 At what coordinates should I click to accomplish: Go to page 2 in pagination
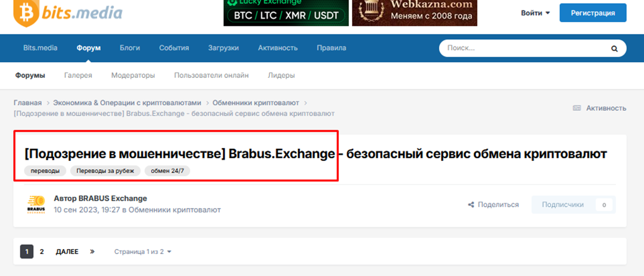(42, 252)
